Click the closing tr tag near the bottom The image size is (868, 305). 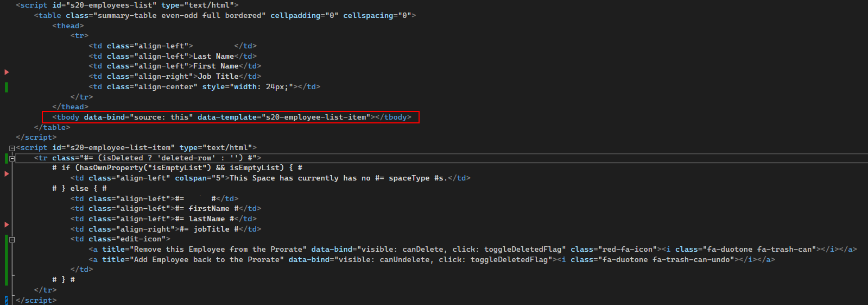coord(45,290)
